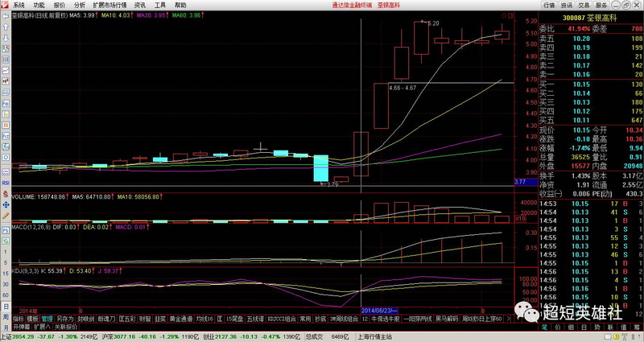Select the 管理 tab in bottom bar

click(47, 318)
